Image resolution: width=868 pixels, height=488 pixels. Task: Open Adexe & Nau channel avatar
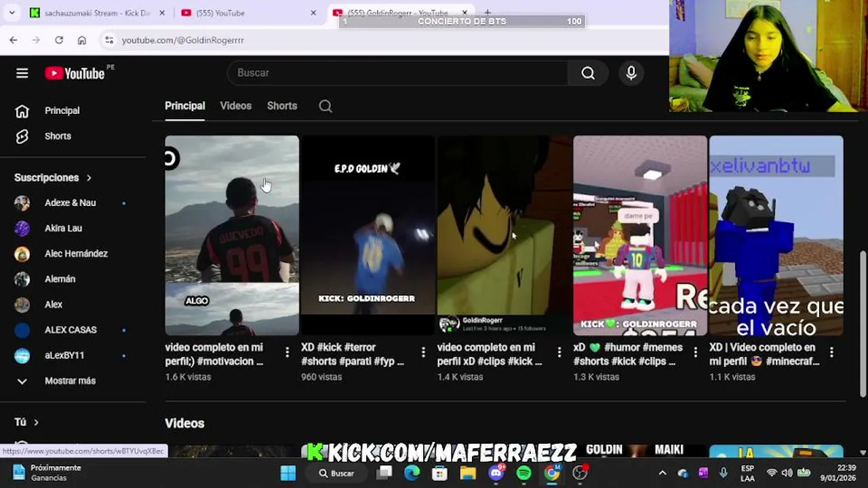[22, 203]
